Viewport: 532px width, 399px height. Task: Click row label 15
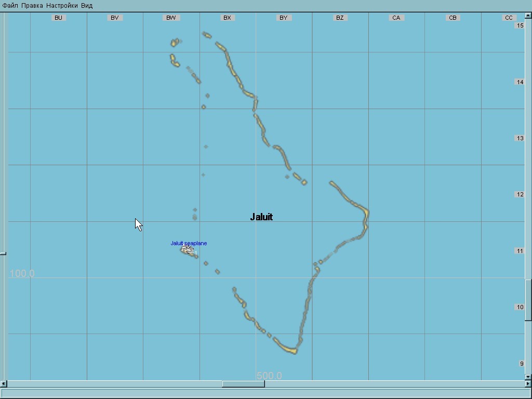520,25
